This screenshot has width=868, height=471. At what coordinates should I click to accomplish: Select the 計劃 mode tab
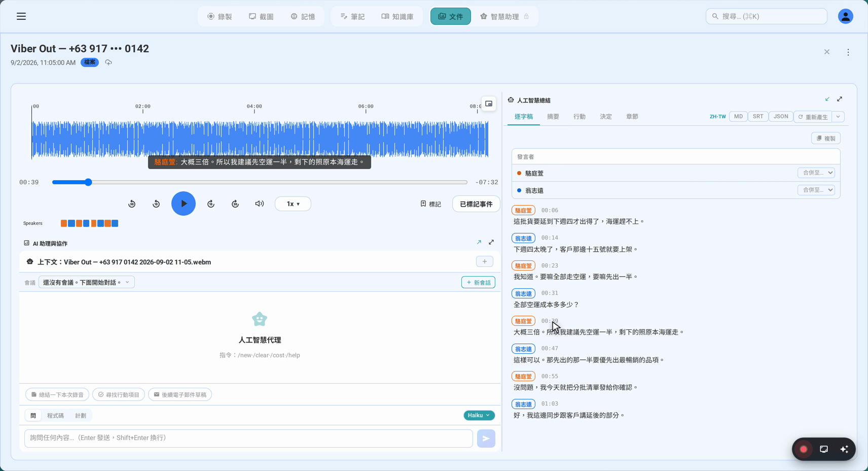[81, 416]
